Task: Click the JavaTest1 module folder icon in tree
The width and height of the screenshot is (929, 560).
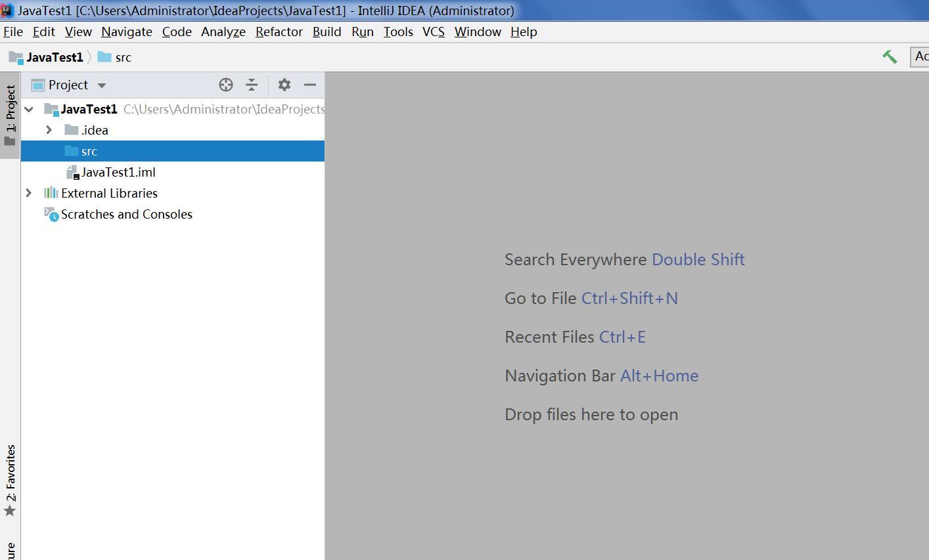Action: point(51,109)
